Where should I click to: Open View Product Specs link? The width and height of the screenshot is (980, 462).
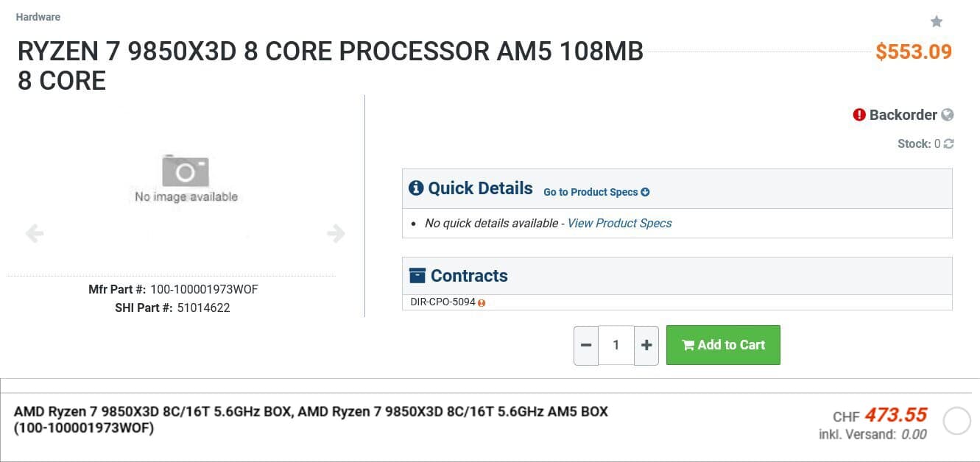(x=619, y=223)
